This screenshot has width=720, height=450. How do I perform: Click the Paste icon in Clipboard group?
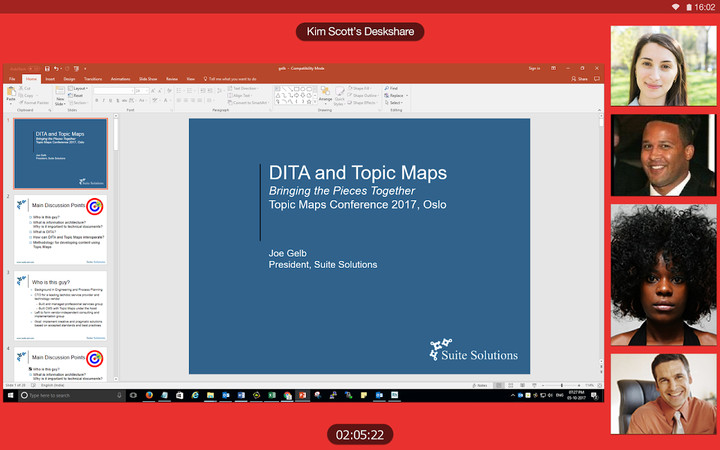pyautogui.click(x=11, y=96)
